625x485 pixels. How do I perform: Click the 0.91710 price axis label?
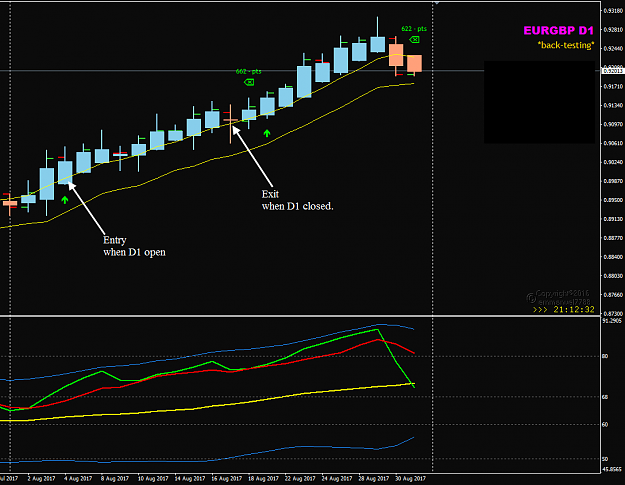point(613,86)
